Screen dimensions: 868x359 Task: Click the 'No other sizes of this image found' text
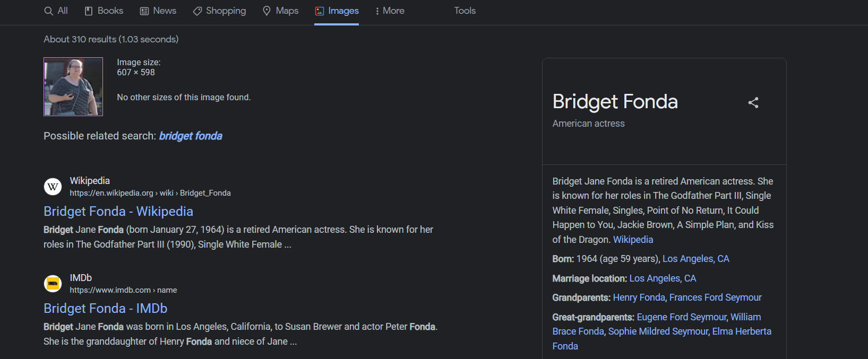184,98
